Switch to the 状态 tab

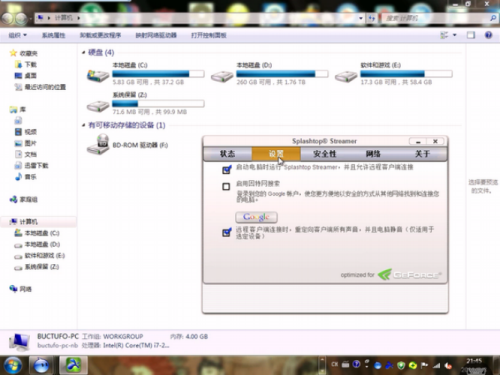[227, 154]
